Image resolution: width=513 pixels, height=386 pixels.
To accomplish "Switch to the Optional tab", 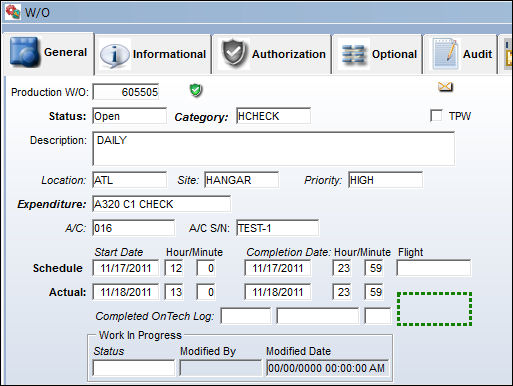I will (x=377, y=54).
